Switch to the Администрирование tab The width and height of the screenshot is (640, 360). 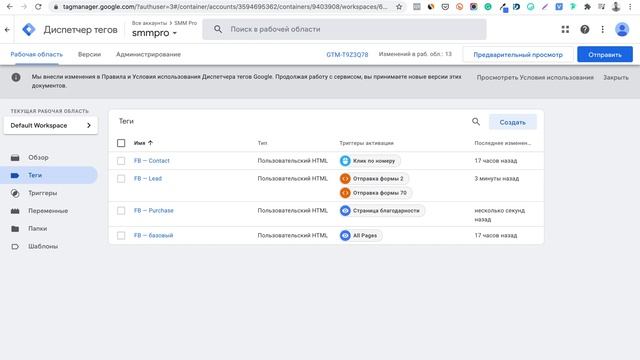pos(148,54)
